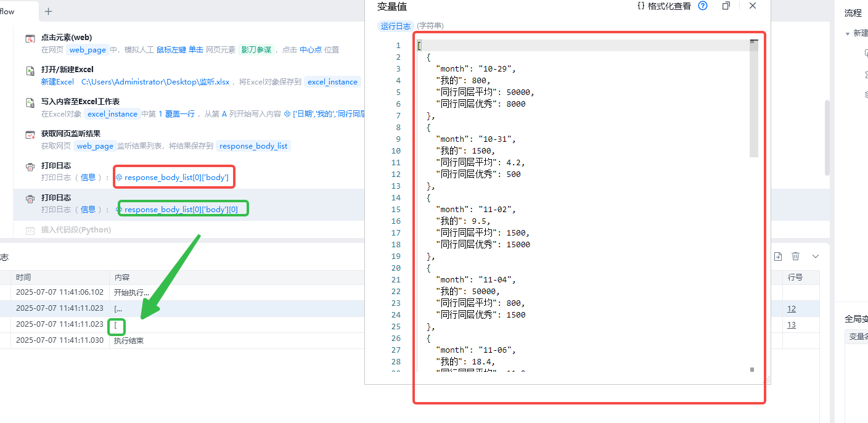Select the 运行日志 tab in dialog
Screen dimensions: 868x423
coord(396,26)
